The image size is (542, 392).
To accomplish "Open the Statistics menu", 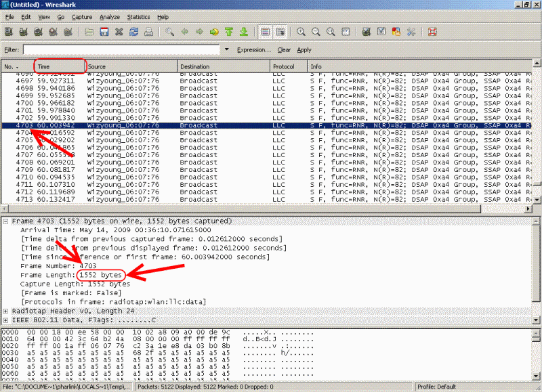I will tap(138, 17).
